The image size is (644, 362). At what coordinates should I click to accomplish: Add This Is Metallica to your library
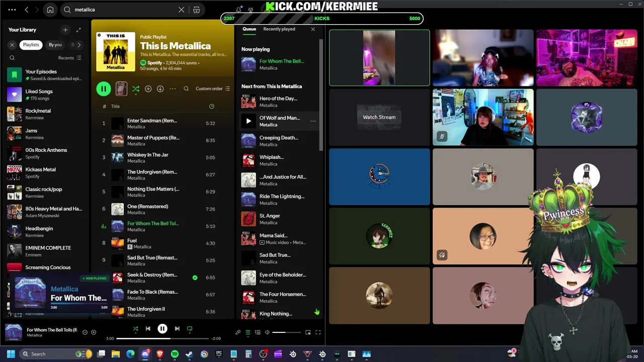(x=148, y=89)
